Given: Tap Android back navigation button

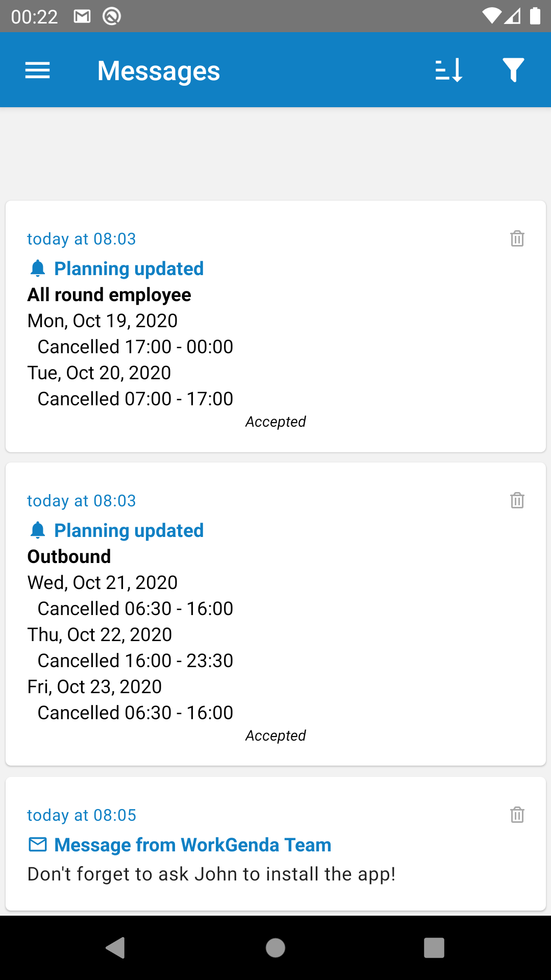Looking at the screenshot, I should click(x=116, y=948).
